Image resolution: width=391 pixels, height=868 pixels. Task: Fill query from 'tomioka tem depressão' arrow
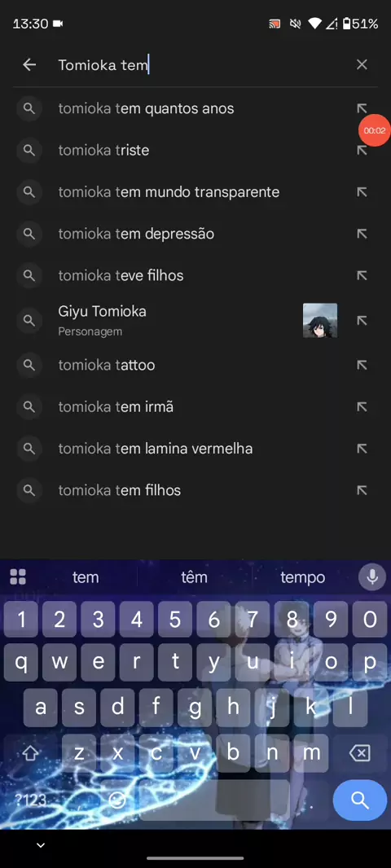point(362,235)
